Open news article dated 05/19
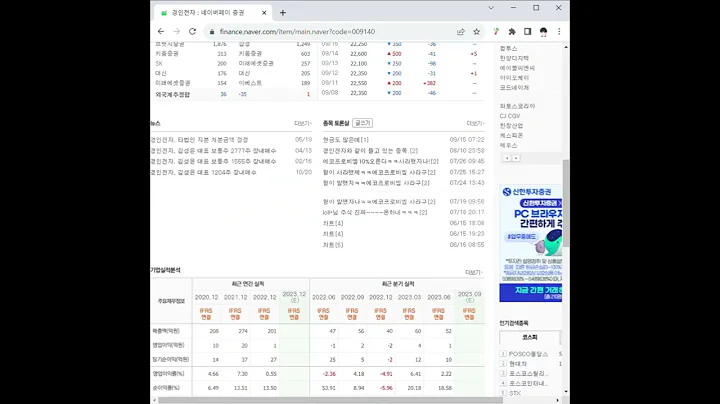 click(199, 140)
